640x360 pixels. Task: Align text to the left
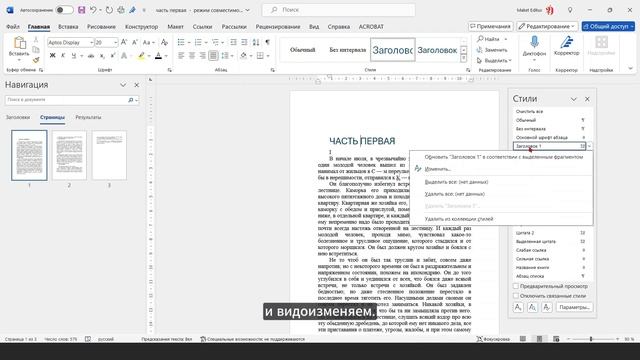click(x=181, y=56)
